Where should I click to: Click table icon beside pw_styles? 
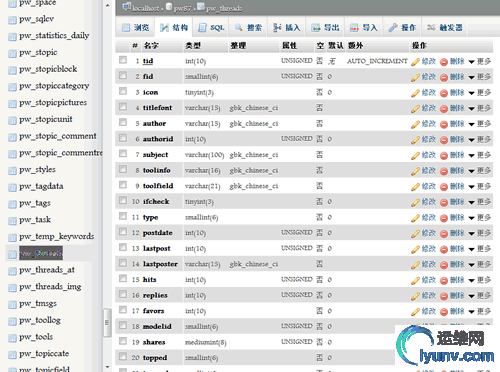coord(12,171)
